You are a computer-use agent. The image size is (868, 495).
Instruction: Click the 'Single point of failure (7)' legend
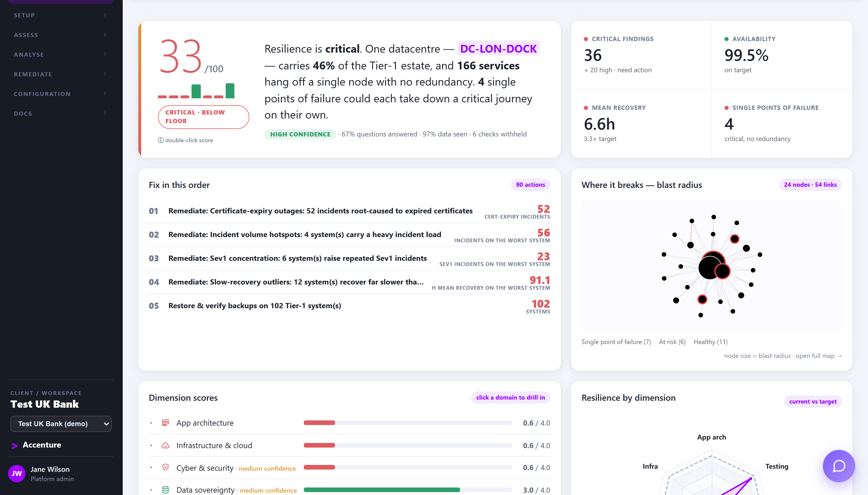(x=616, y=342)
